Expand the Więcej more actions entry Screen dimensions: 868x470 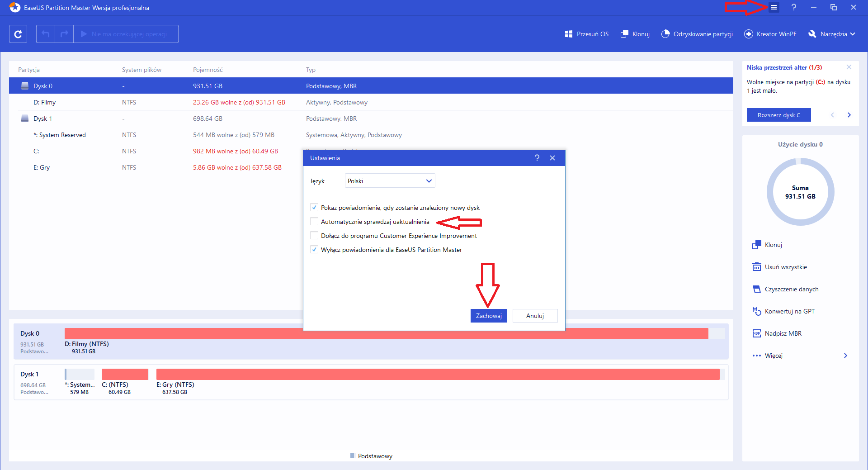[800, 356]
